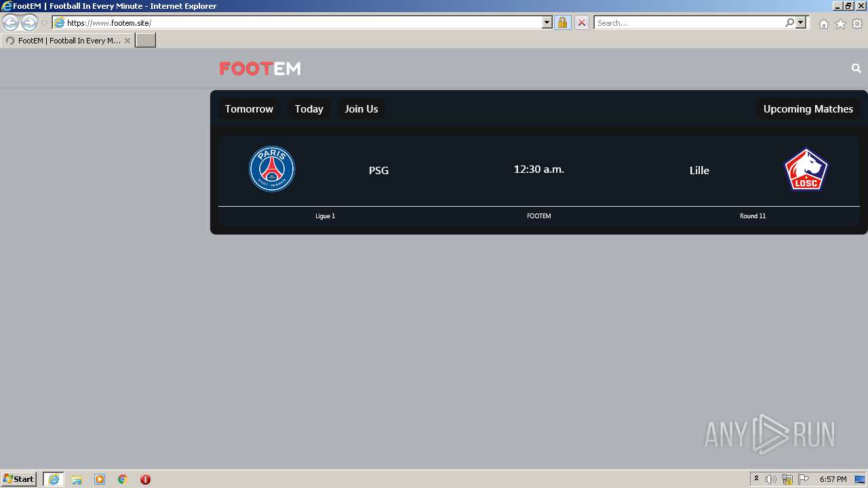Open a new blank tab
The width and height of the screenshot is (868, 488).
click(146, 41)
